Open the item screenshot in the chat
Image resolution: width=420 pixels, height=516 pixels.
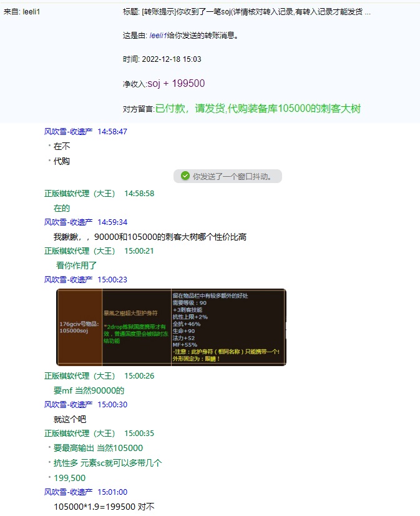click(171, 327)
